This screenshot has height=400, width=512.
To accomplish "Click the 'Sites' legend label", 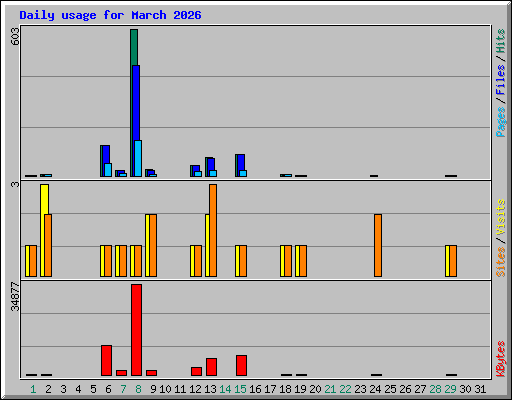I will click(501, 262).
